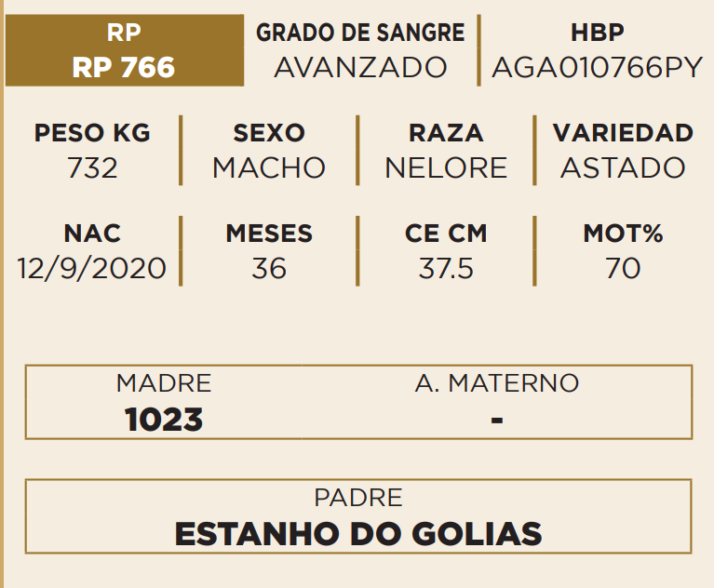Select the GRADO DE SANGRE heading

point(360,33)
